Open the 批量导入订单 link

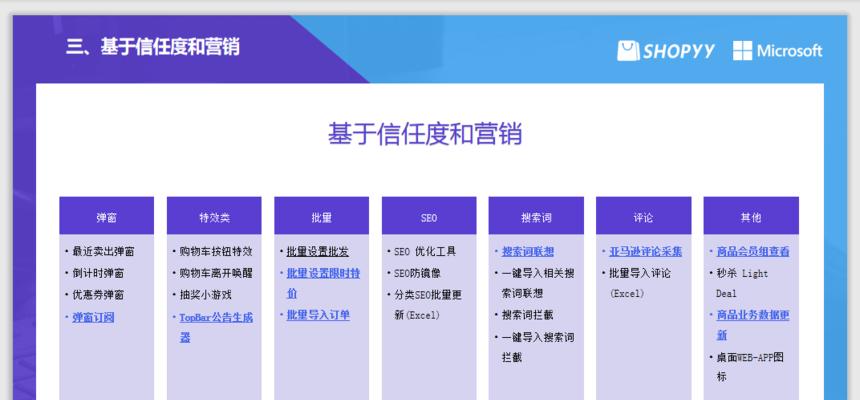[x=318, y=315]
